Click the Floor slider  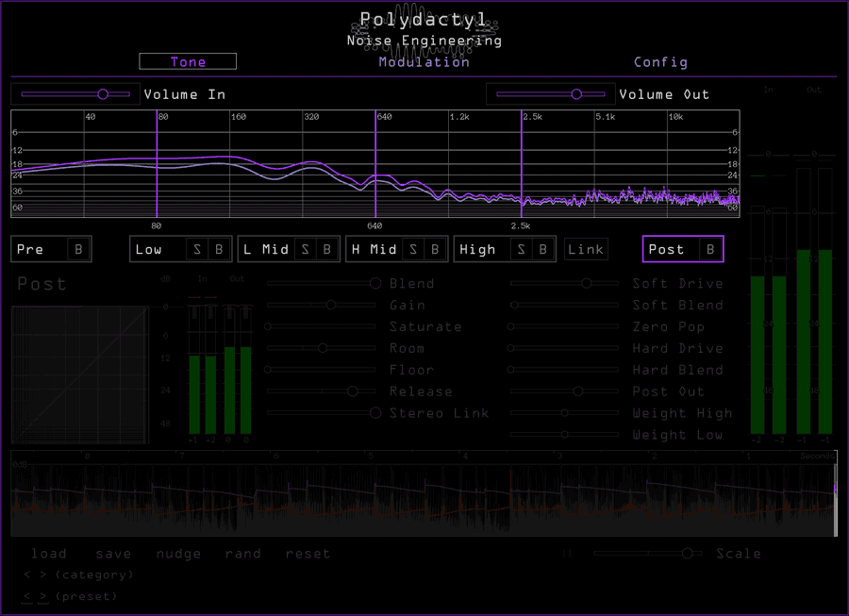(322, 370)
